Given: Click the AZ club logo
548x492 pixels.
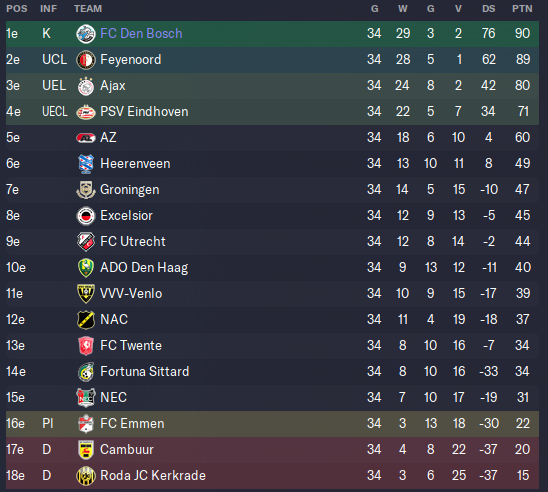Looking at the screenshot, I should click(x=86, y=138).
